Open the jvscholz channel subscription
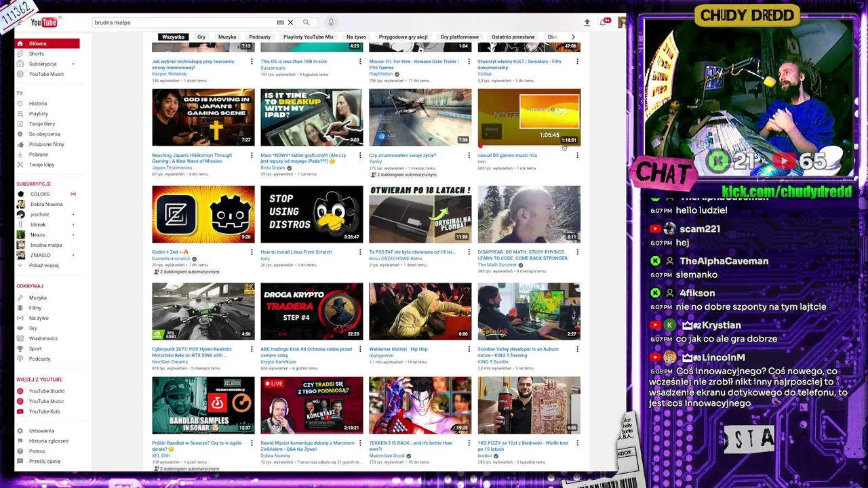The image size is (868, 488). coord(47,214)
